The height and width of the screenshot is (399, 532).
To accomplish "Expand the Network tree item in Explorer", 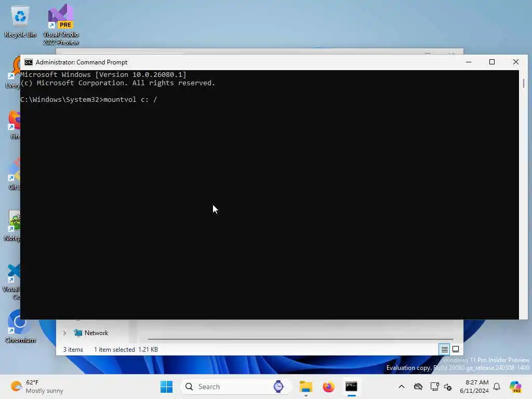I will pos(64,333).
